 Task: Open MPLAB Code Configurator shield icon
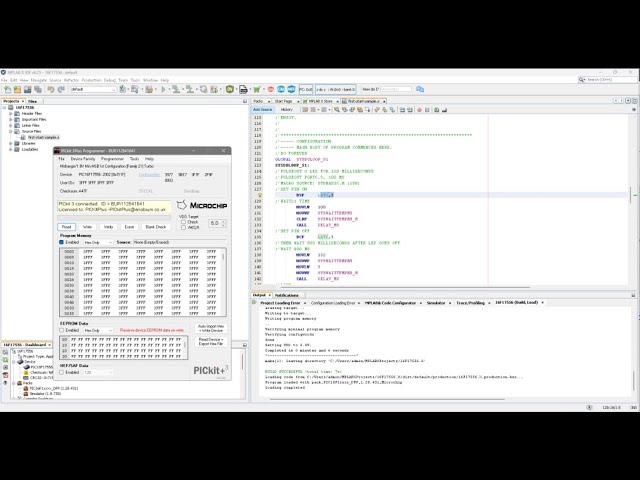tap(230, 89)
